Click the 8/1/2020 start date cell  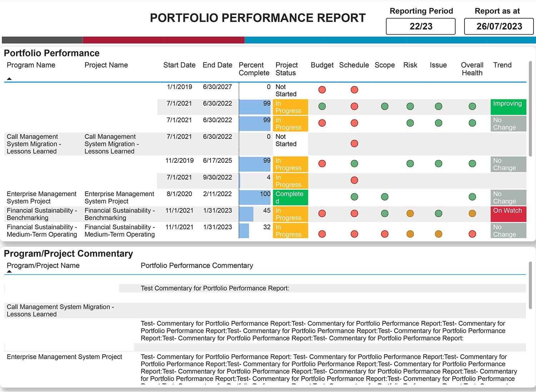[x=179, y=194]
